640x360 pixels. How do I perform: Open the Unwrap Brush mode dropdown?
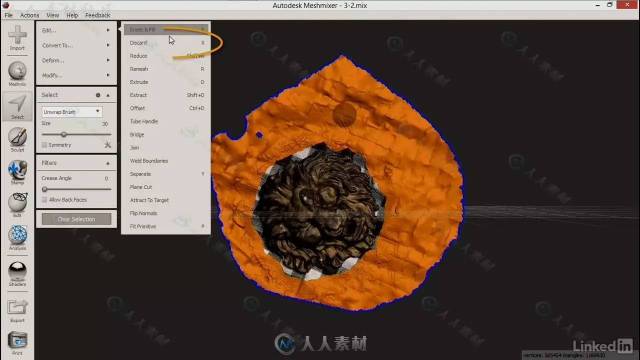pyautogui.click(x=71, y=111)
